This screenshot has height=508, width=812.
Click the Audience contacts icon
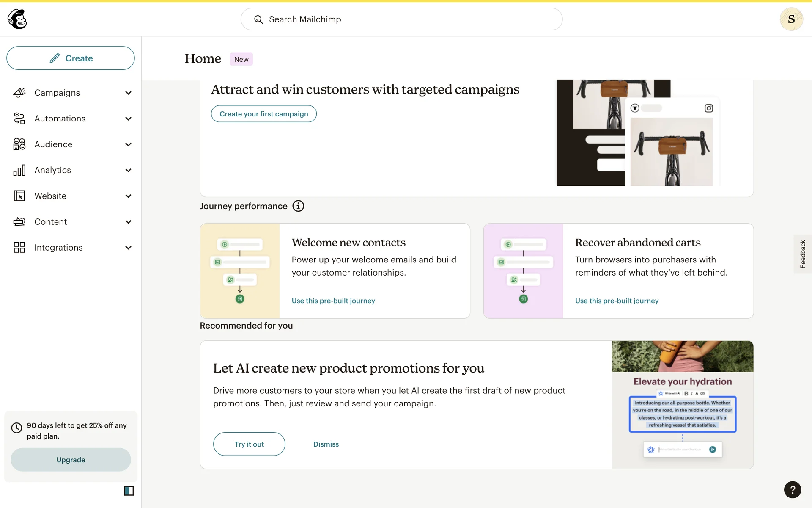click(x=19, y=144)
